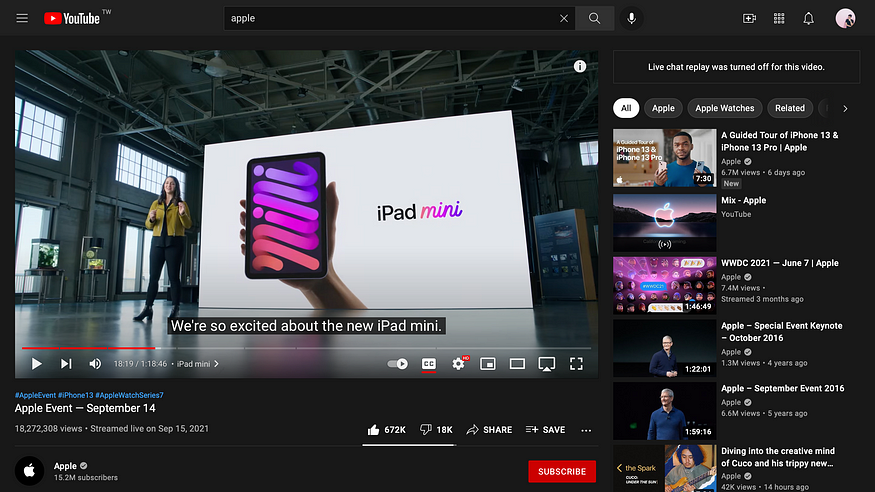Mute the video volume

(95, 364)
